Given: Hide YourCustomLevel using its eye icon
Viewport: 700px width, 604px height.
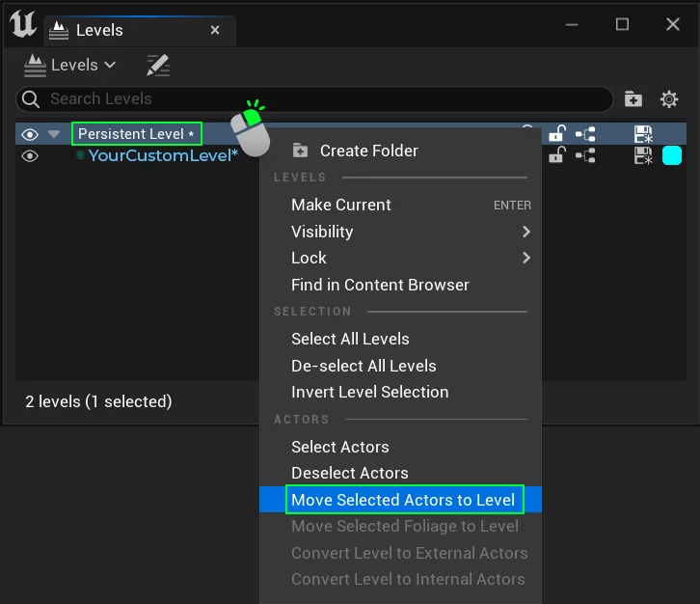Looking at the screenshot, I should pyautogui.click(x=30, y=155).
